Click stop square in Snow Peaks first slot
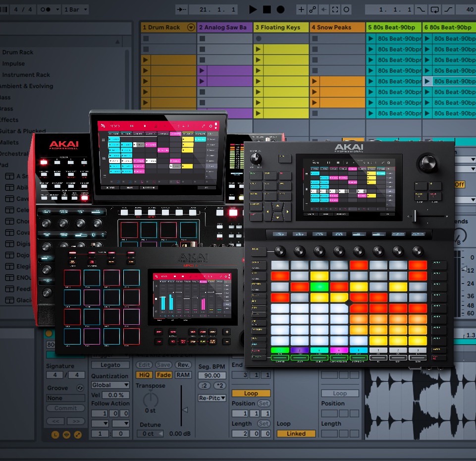 (315, 39)
